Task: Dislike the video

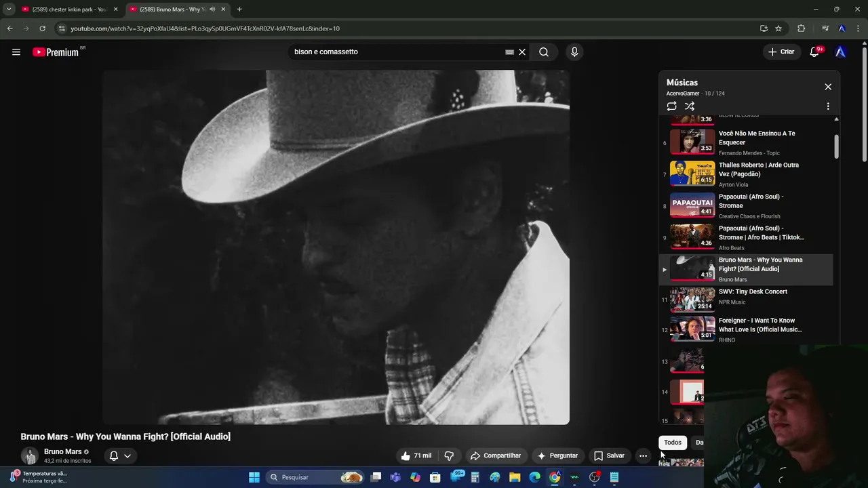Action: (448, 455)
